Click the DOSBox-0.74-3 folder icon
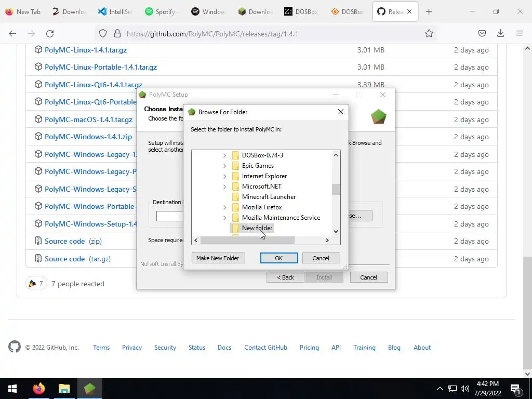Image resolution: width=532 pixels, height=399 pixels. (x=235, y=155)
